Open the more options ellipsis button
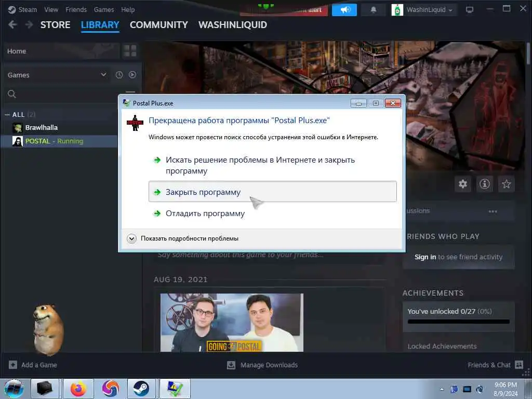This screenshot has height=399, width=532. click(x=493, y=211)
